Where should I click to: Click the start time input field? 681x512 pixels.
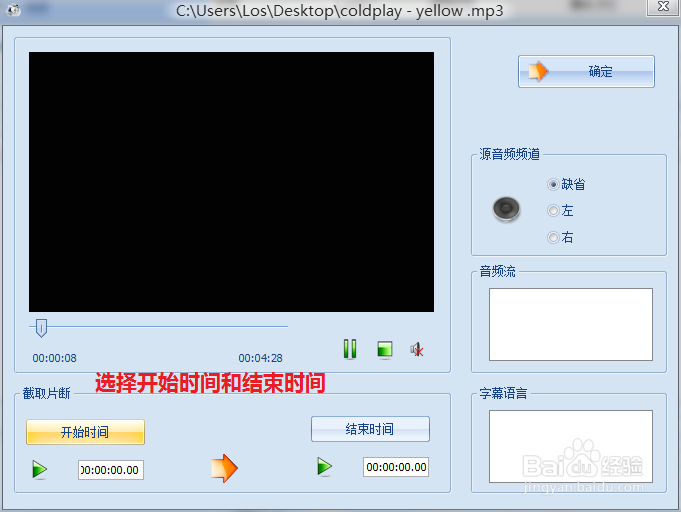point(111,470)
